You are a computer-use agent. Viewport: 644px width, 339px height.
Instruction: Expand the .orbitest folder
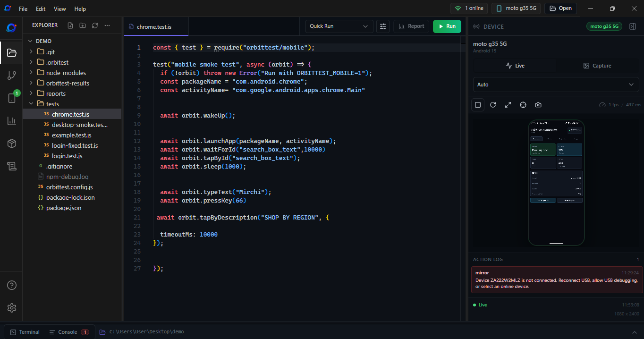72,62
